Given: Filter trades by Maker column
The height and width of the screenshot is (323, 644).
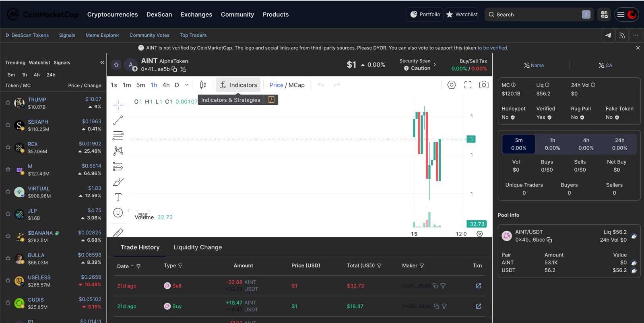Looking at the screenshot, I should (x=422, y=266).
